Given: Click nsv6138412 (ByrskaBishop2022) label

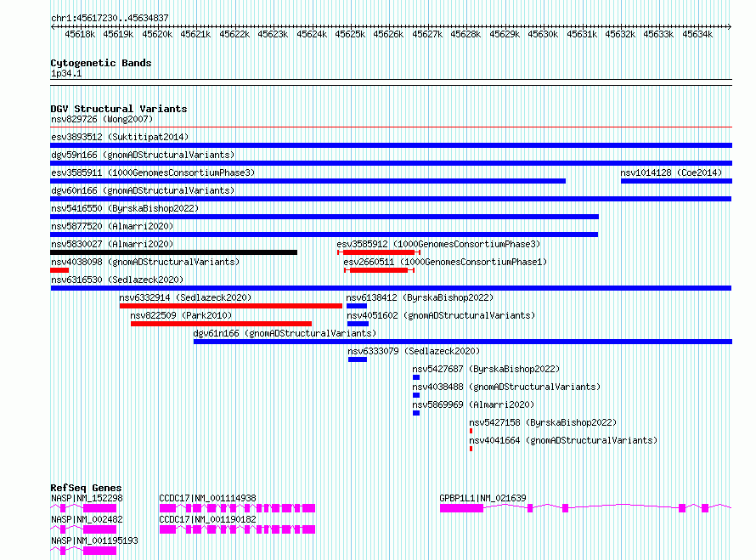Looking at the screenshot, I should (420, 297).
